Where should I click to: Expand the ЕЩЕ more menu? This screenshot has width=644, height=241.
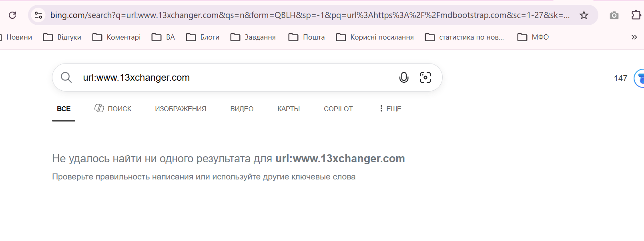(x=390, y=109)
